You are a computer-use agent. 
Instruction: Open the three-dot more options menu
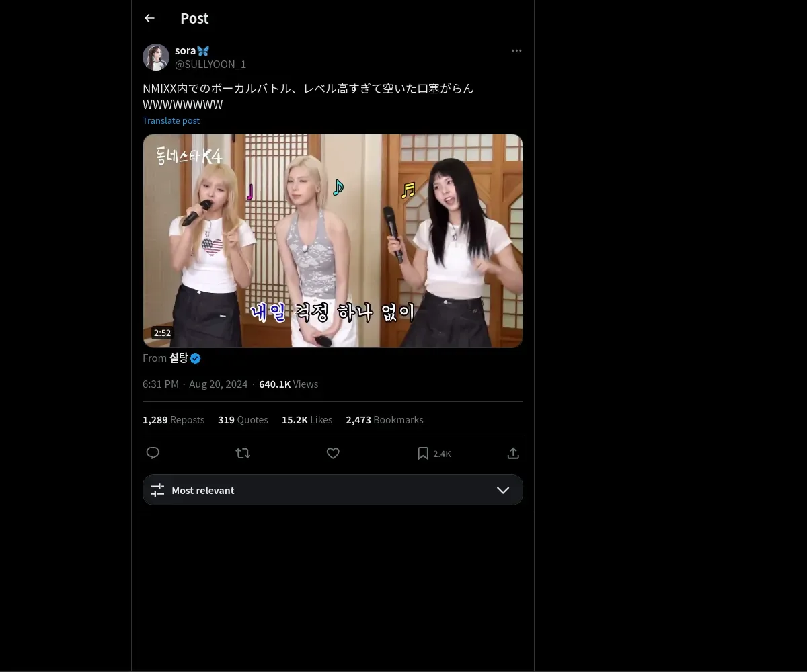pos(516,50)
